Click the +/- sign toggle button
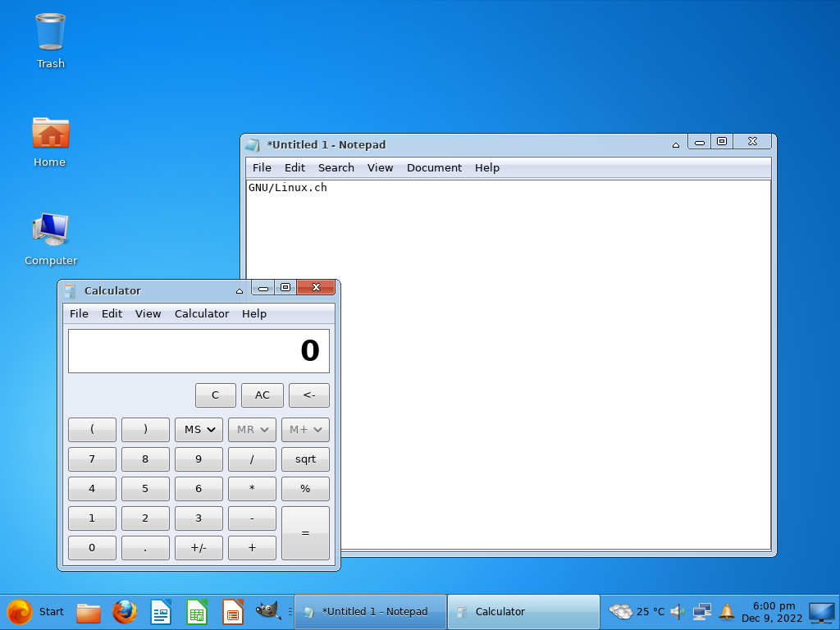 [199, 547]
